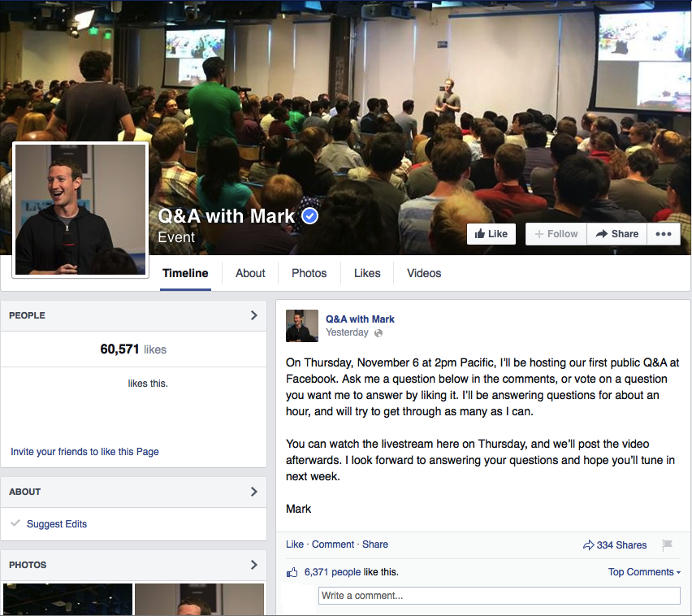Open the large profile picture thumbnail
The width and height of the screenshot is (692, 616).
pos(80,210)
